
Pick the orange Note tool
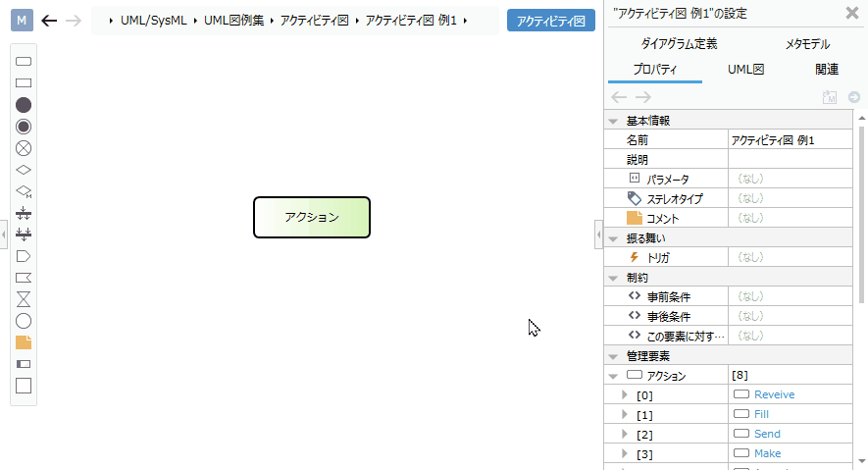pyautogui.click(x=24, y=342)
